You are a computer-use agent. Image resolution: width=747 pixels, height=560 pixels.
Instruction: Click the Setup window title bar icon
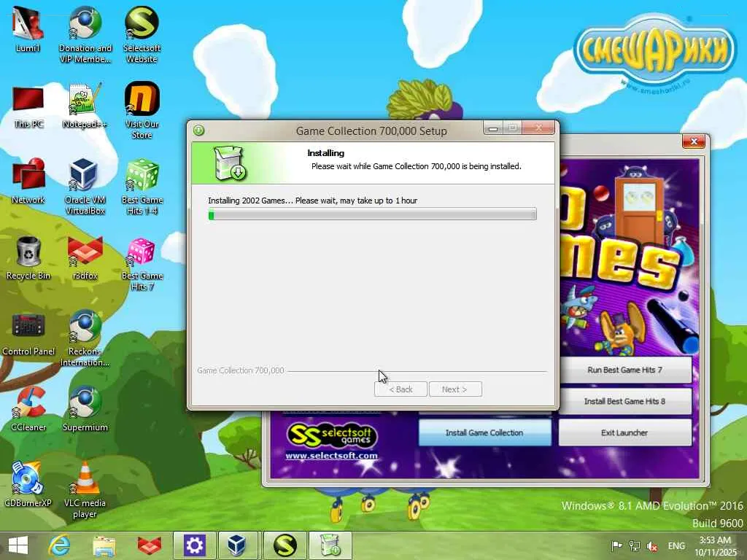tap(198, 130)
